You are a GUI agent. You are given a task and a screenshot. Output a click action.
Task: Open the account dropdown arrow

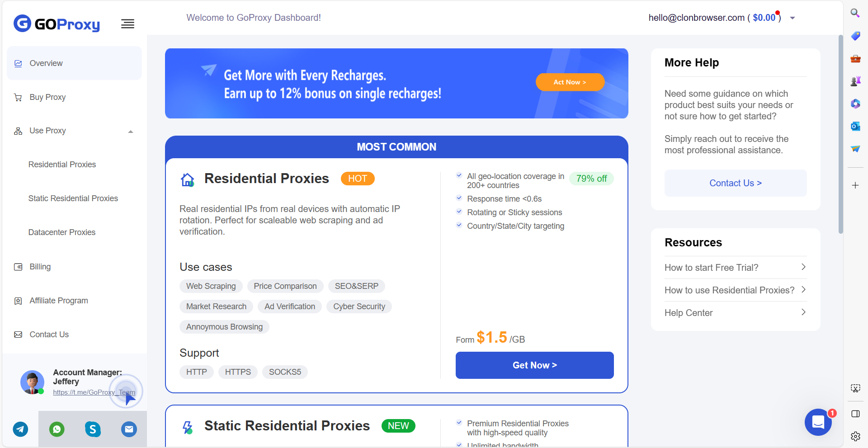point(793,18)
